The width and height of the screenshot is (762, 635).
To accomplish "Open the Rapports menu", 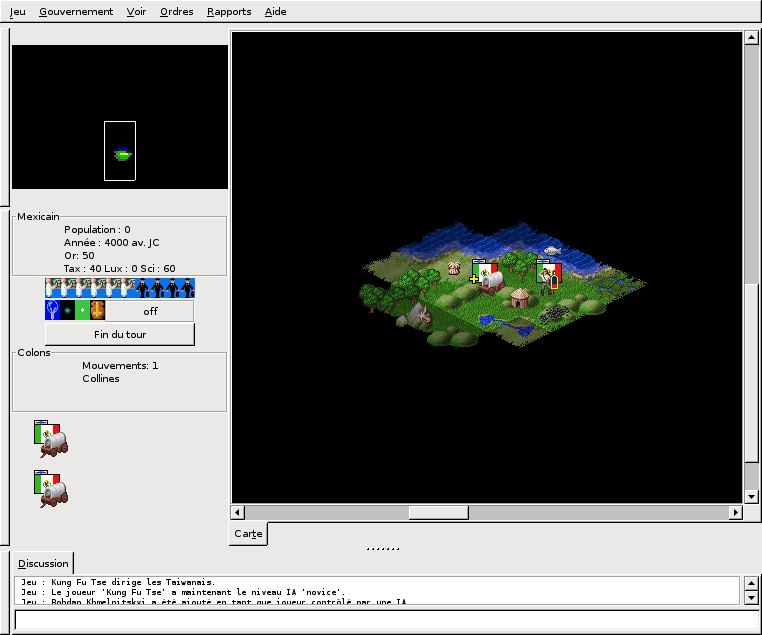I will click(229, 12).
